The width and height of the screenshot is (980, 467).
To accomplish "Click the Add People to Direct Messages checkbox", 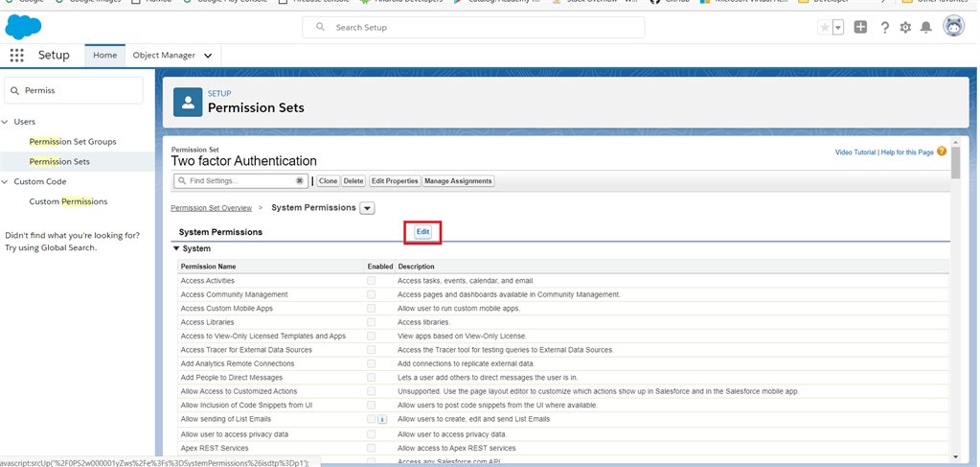I will tap(372, 377).
